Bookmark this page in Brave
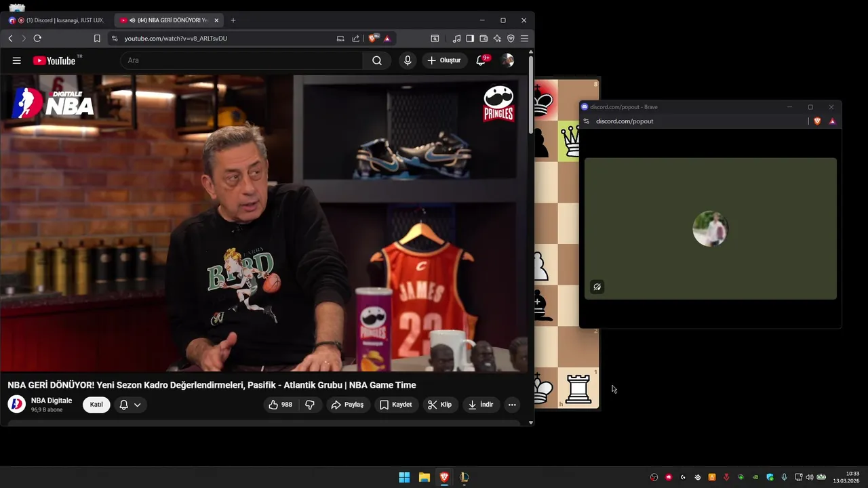This screenshot has height=488, width=868. (x=97, y=39)
